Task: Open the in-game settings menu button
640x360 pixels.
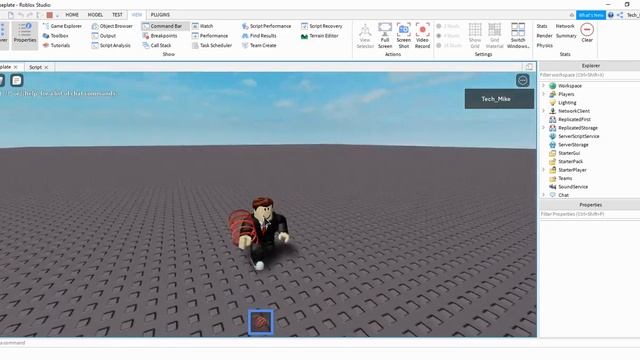Action: point(522,80)
